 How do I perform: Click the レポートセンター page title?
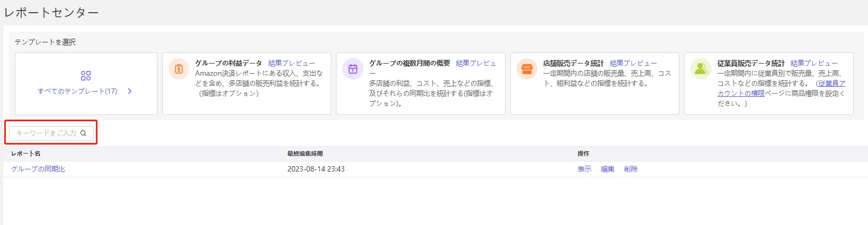(52, 12)
